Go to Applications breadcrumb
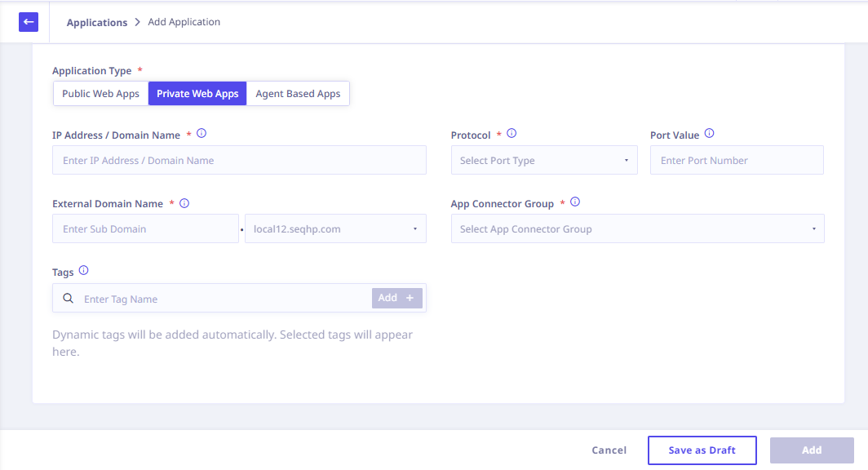 [97, 22]
